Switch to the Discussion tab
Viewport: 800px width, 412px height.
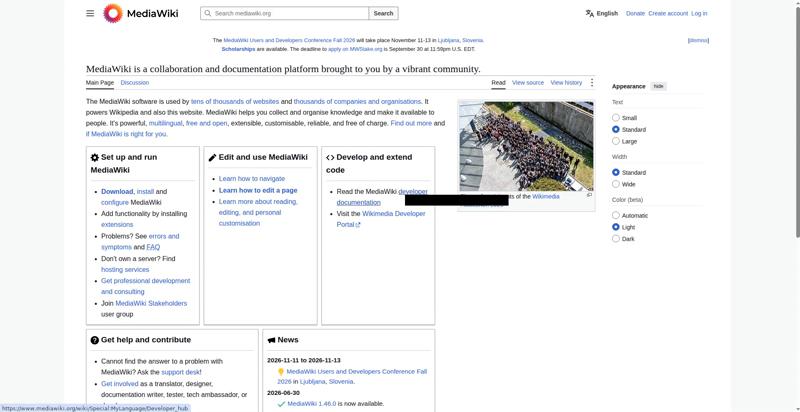135,83
